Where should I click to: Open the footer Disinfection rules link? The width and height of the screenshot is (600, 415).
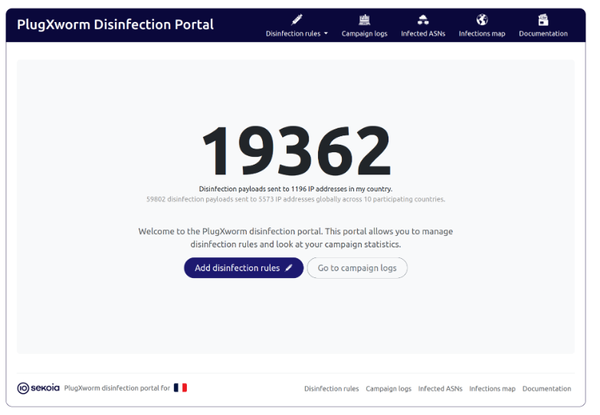click(331, 389)
